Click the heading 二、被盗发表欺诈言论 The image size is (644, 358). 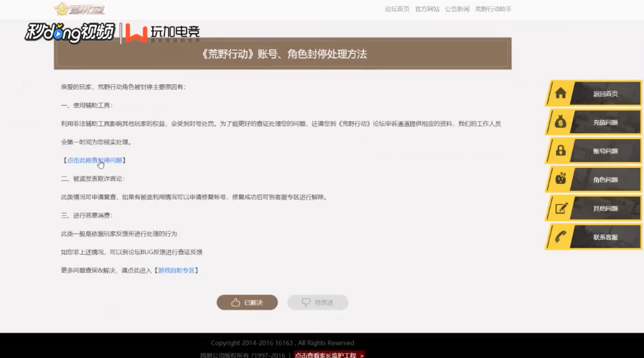pyautogui.click(x=93, y=178)
